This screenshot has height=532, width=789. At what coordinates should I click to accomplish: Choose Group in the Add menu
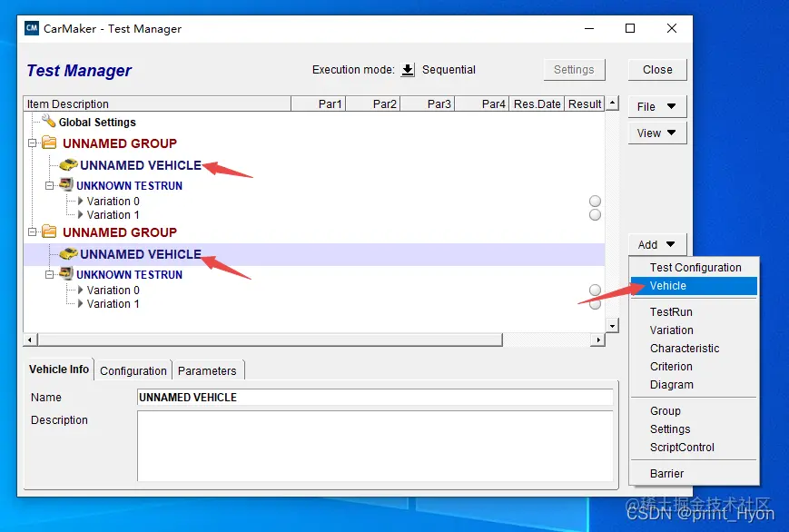pyautogui.click(x=695, y=410)
